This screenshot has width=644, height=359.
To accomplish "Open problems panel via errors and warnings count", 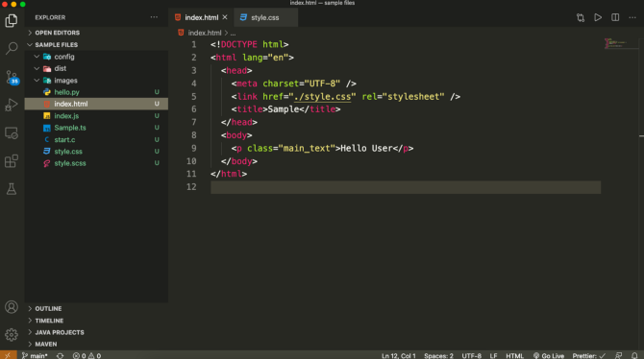I will (87, 356).
